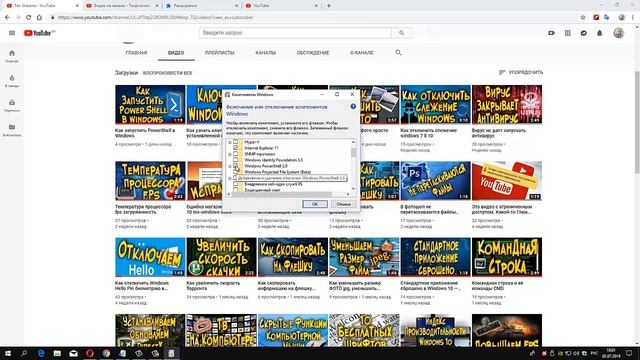This screenshot has height=360, width=640.
Task: Launch Edge from the taskbar
Action: pyautogui.click(x=41, y=353)
